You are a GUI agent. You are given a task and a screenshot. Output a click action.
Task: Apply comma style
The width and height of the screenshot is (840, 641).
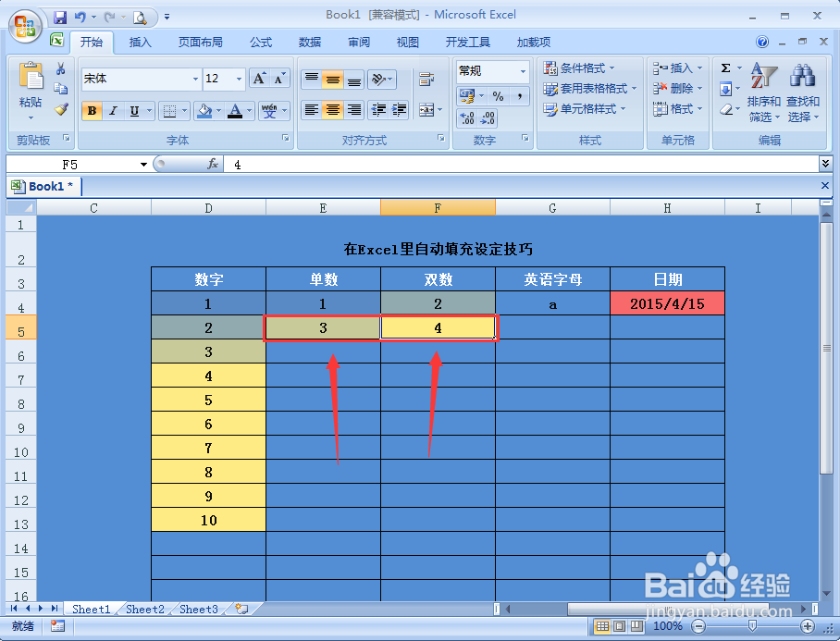click(520, 96)
